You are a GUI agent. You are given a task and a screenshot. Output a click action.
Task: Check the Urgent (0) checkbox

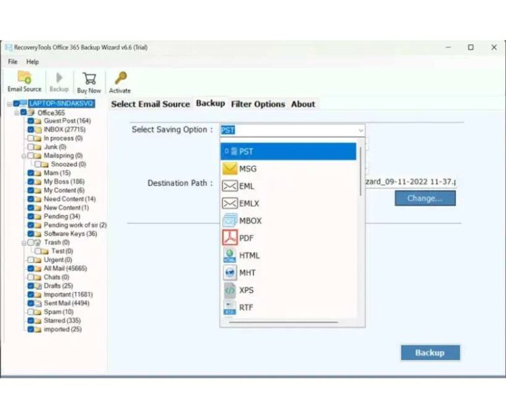click(x=31, y=260)
